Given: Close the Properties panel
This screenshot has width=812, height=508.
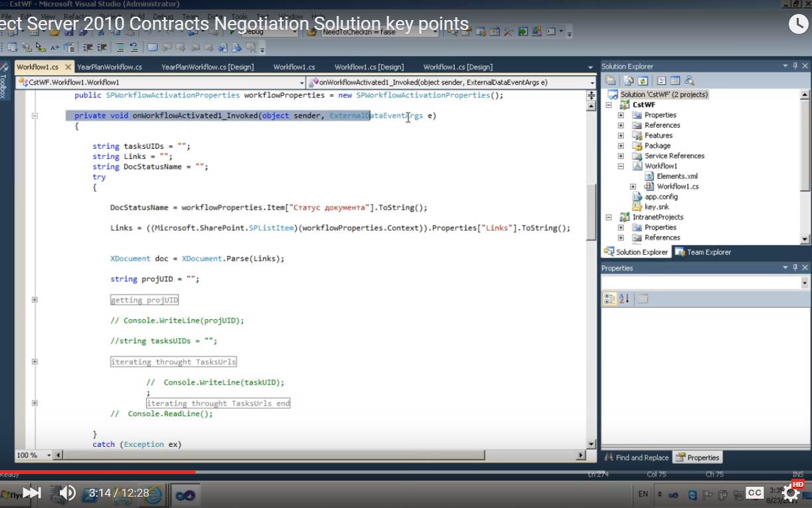Looking at the screenshot, I should (805, 268).
